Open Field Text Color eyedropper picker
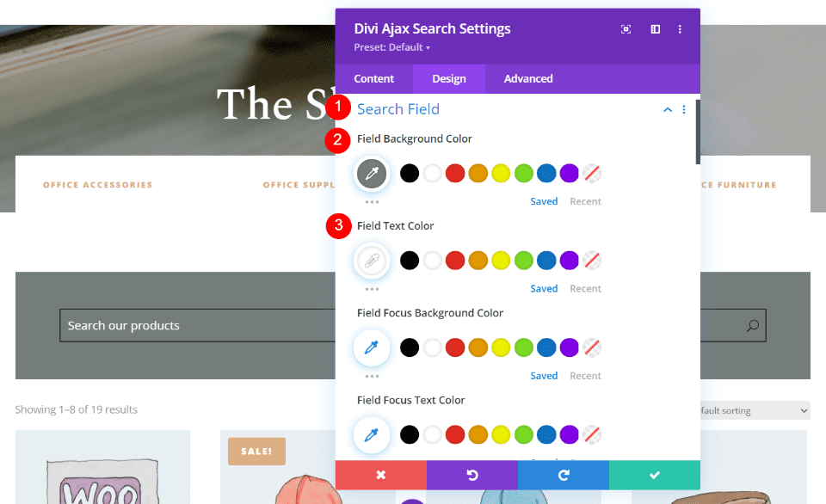Screen dimensions: 826x504 click(372, 261)
